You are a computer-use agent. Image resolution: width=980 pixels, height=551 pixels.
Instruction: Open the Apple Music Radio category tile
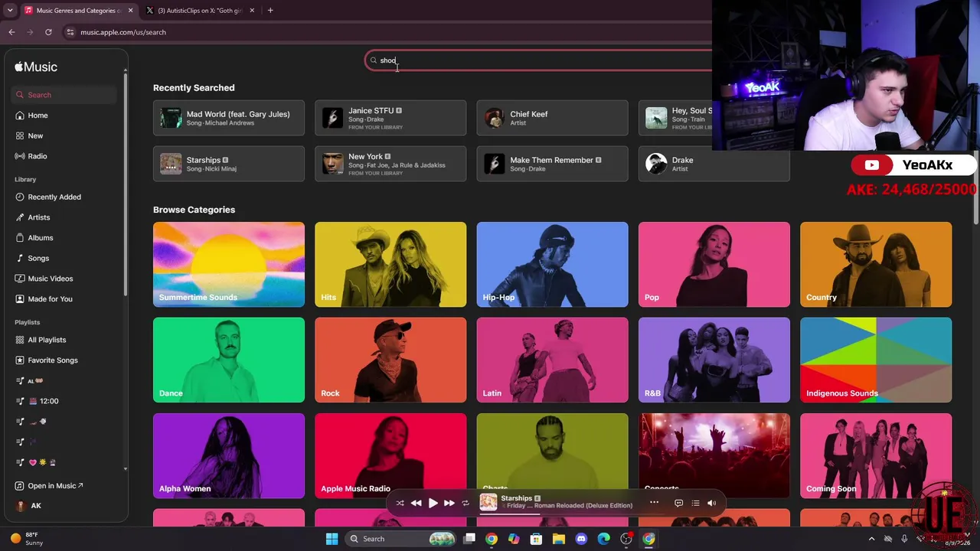390,456
